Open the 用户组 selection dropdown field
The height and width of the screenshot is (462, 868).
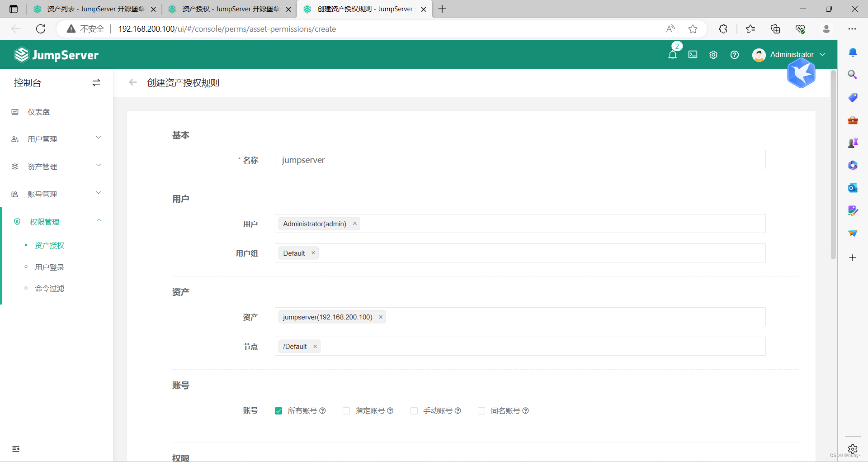click(x=520, y=253)
